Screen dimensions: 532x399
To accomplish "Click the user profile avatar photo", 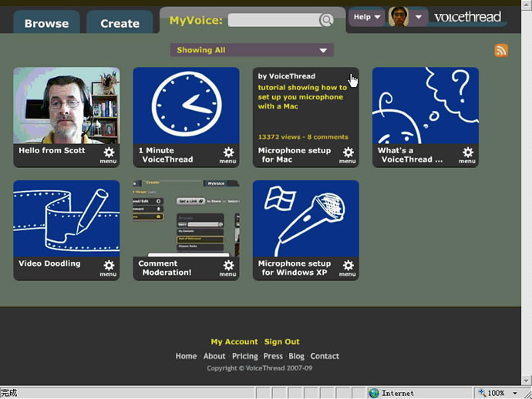I will (399, 17).
